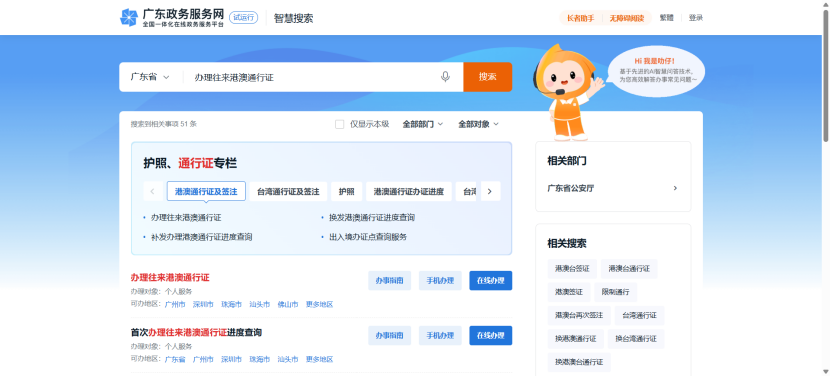Image resolution: width=830 pixels, height=376 pixels.
Task: Expand the 全部对象 filter
Action: click(479, 124)
